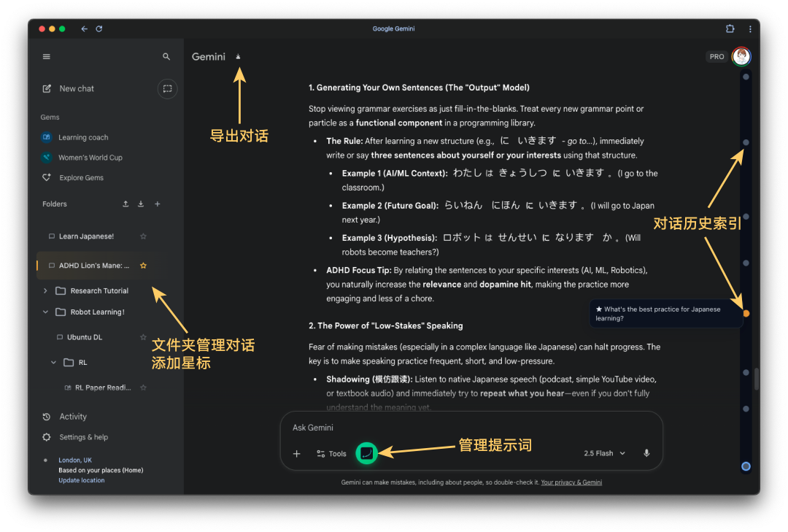This screenshot has height=532, width=788.
Task: Click the Learning coach gem icon
Action: [x=46, y=137]
